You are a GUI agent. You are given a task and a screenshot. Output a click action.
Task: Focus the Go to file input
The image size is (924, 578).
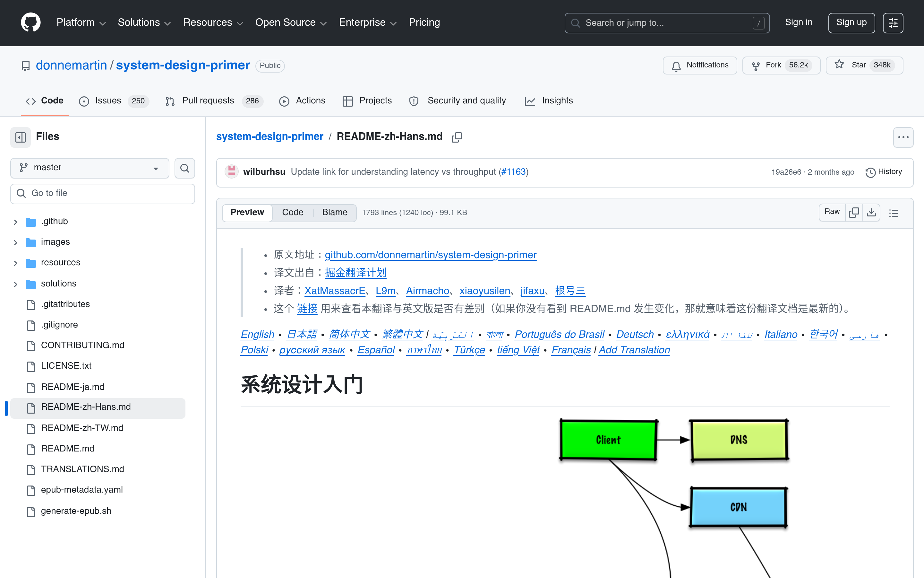pos(103,193)
